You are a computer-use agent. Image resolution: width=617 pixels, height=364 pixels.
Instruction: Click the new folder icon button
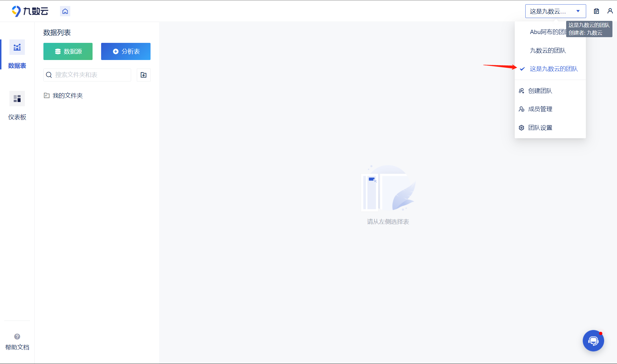click(143, 75)
